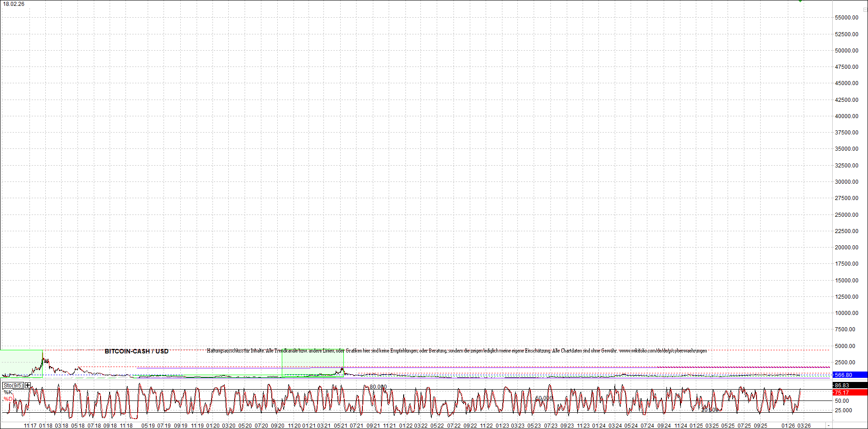
Task: Click the 18.02.26 date label
Action: coord(14,4)
